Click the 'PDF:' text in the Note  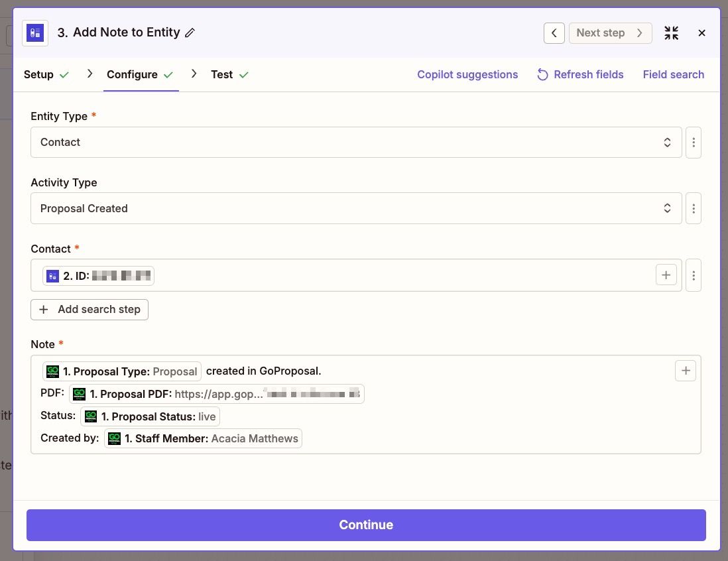pos(52,393)
